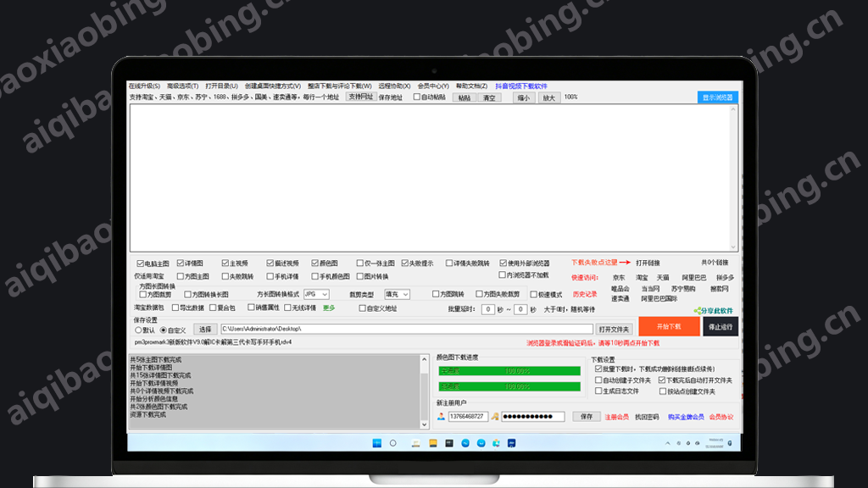Image resolution: width=868 pixels, height=488 pixels.
Task: Click the key icon beside password field
Action: [495, 417]
